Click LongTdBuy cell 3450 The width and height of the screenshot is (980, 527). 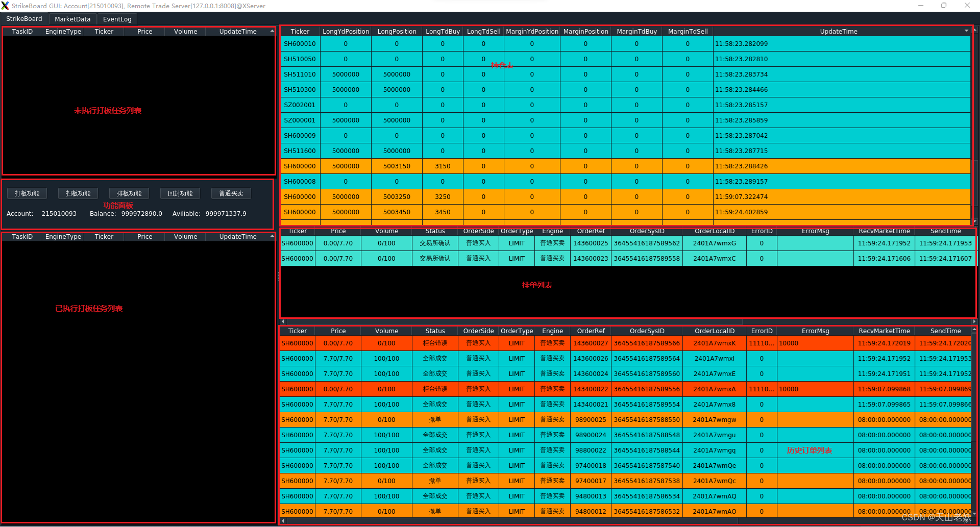[x=443, y=212]
